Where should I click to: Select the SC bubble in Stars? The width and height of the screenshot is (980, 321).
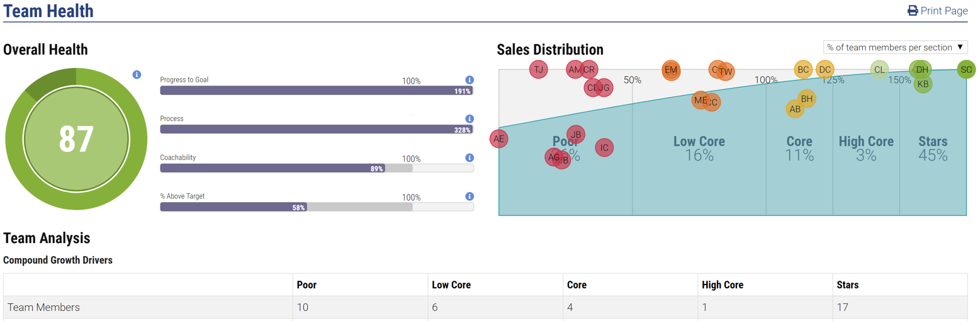coord(966,69)
